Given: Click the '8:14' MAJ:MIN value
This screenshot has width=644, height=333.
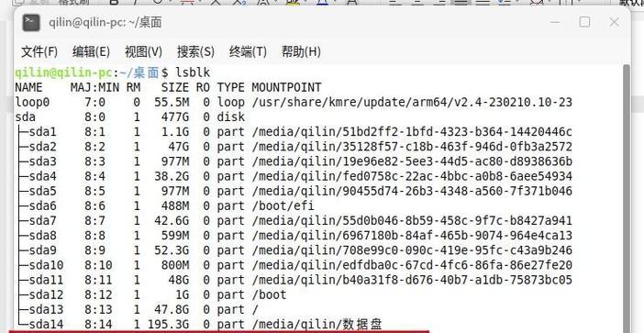Looking at the screenshot, I should (98, 324).
